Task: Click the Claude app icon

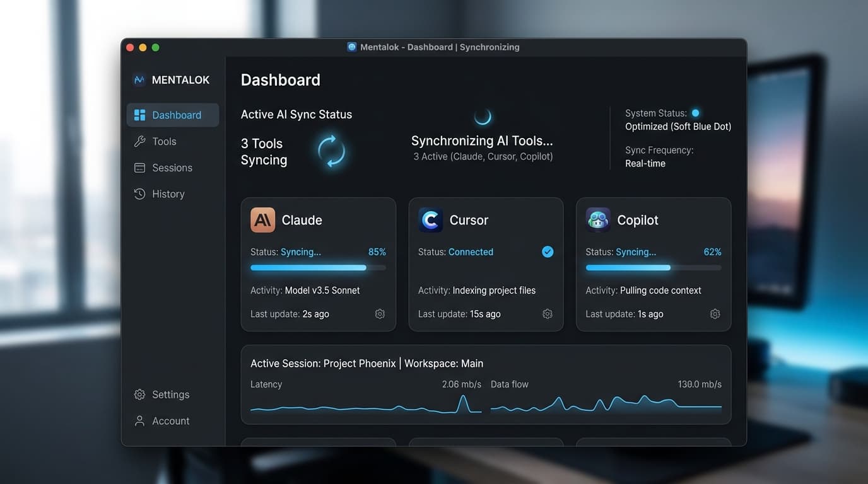Action: tap(262, 220)
